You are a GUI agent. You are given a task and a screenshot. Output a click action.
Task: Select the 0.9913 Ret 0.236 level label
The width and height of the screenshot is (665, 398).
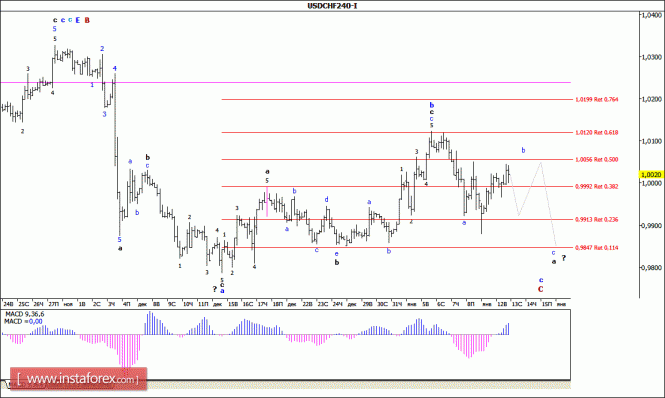596,219
